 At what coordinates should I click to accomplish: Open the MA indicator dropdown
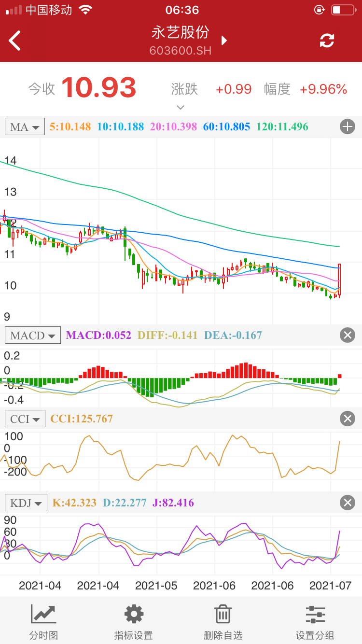coord(25,127)
